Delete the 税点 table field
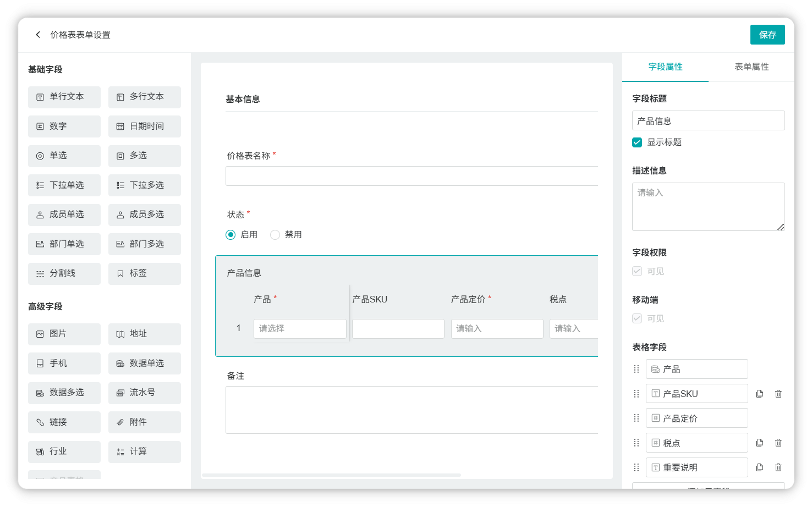The image size is (812, 507). point(778,443)
